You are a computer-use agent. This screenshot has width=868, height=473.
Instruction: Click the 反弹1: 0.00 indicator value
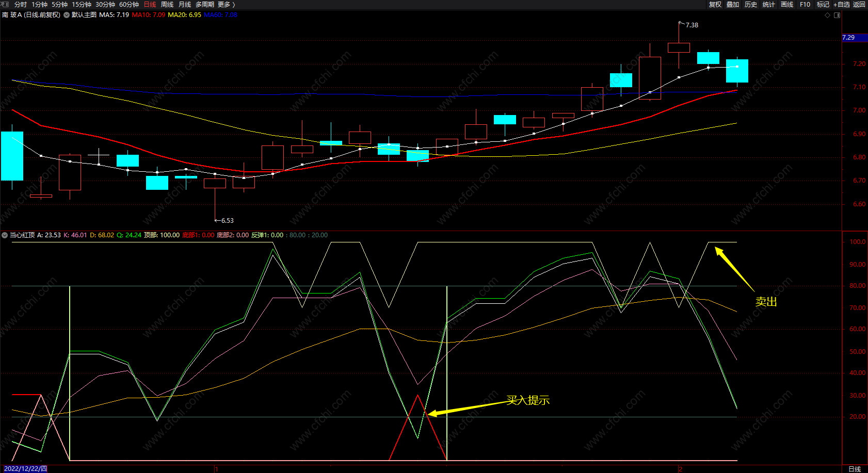point(267,235)
